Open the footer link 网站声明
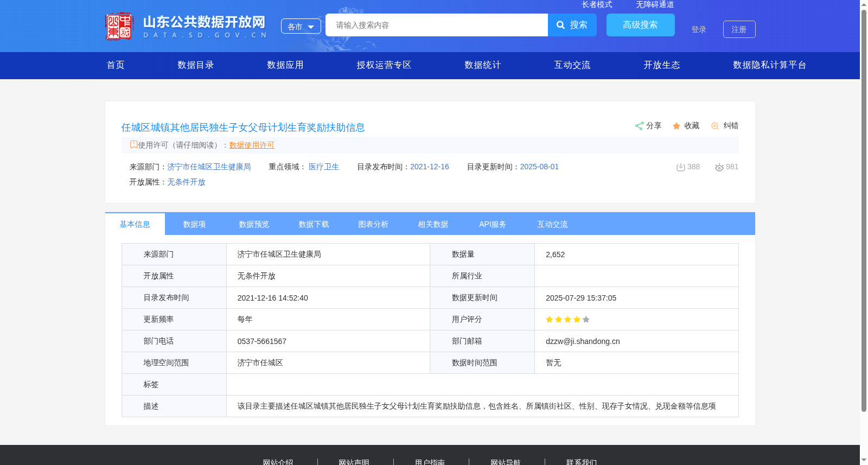This screenshot has width=868, height=465. point(354,462)
